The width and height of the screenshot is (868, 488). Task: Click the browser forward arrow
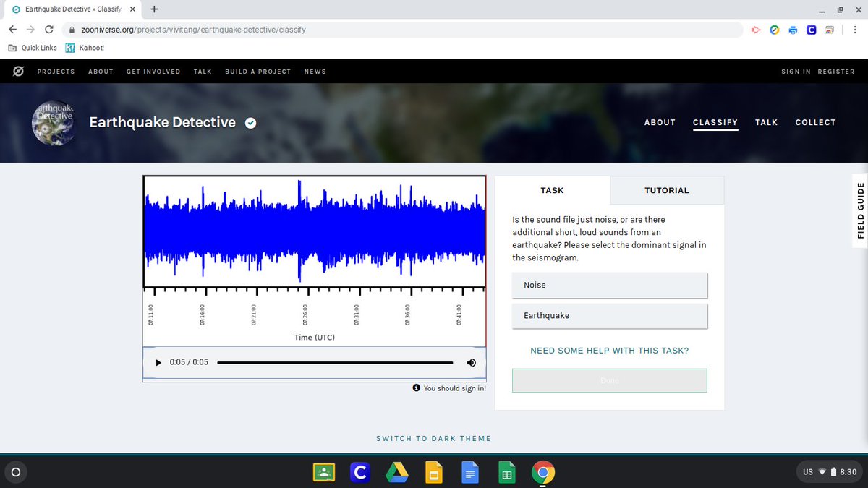point(30,30)
